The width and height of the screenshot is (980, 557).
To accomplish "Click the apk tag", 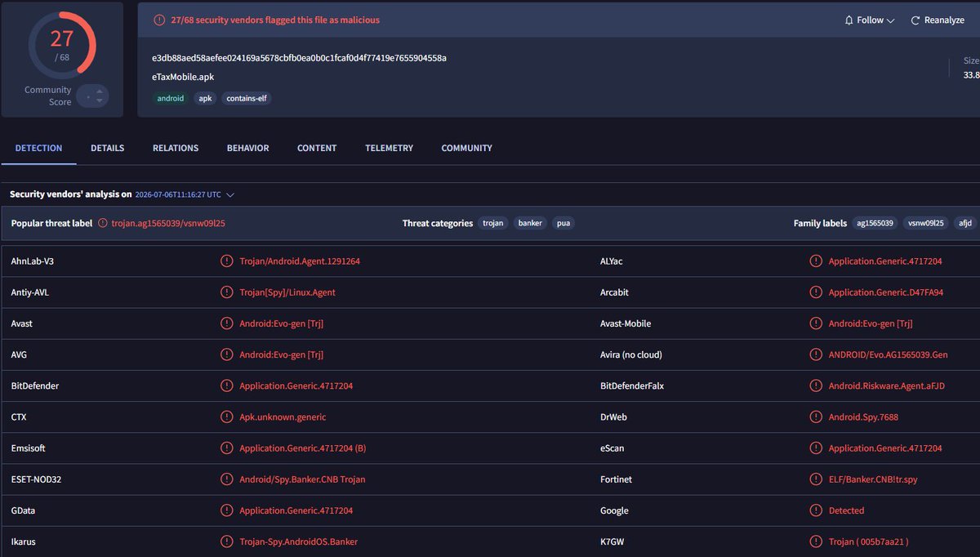I will click(x=205, y=98).
